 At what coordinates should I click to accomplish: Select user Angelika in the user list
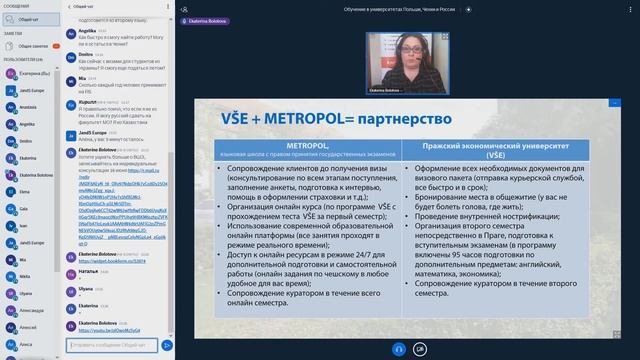(x=29, y=124)
